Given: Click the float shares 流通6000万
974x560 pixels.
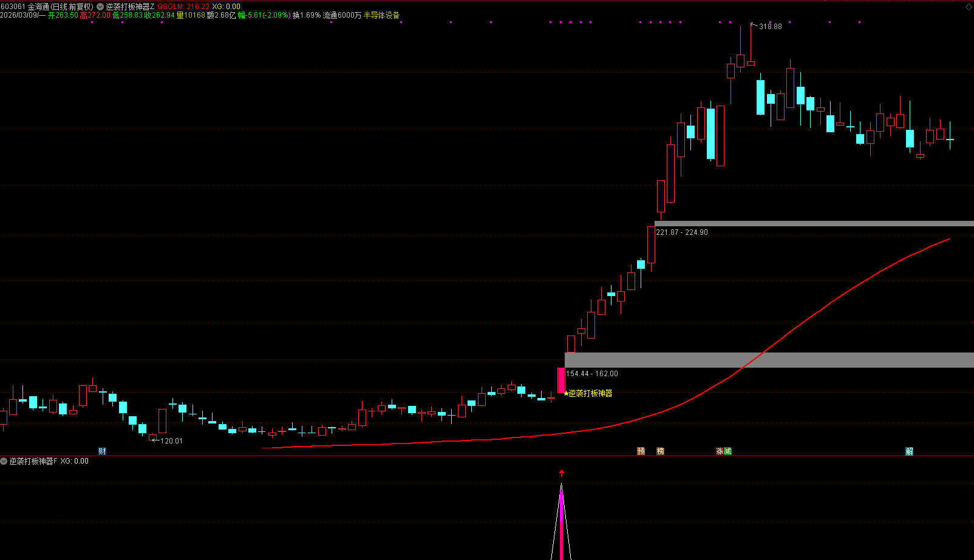Looking at the screenshot, I should coord(342,15).
